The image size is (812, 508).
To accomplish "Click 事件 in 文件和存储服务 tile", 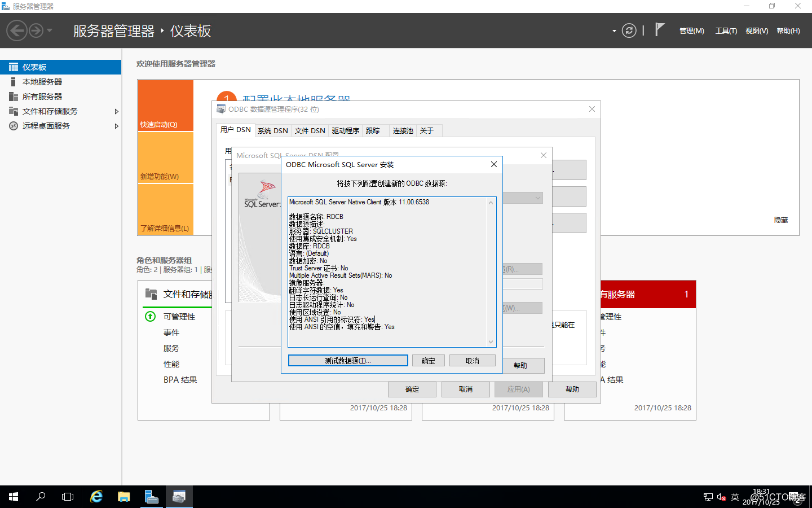I will tap(171, 332).
